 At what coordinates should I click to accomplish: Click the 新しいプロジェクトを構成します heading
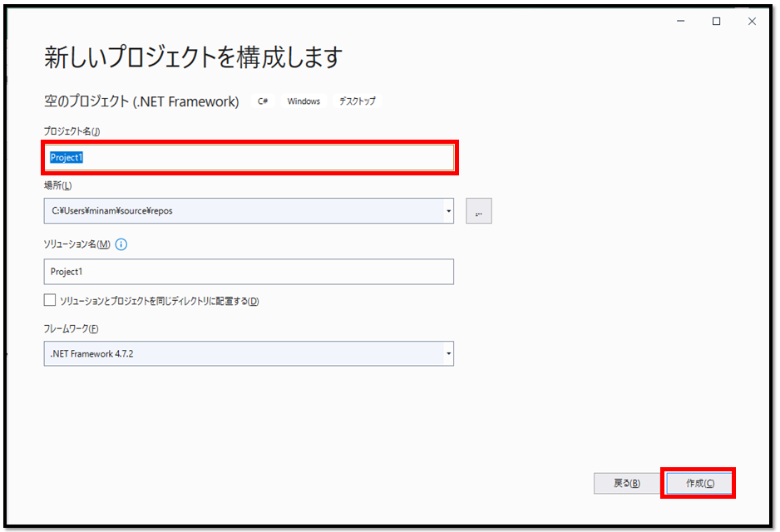pyautogui.click(x=193, y=57)
